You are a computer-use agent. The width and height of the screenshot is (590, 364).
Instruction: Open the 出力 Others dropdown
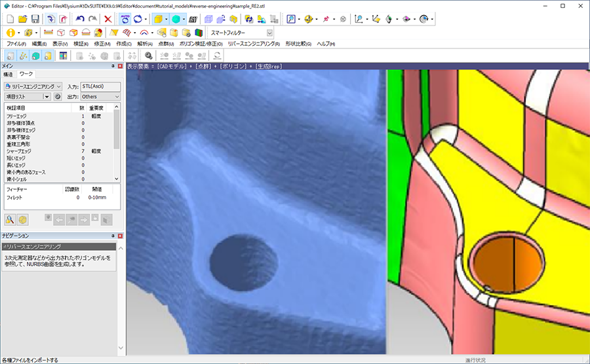click(x=100, y=96)
